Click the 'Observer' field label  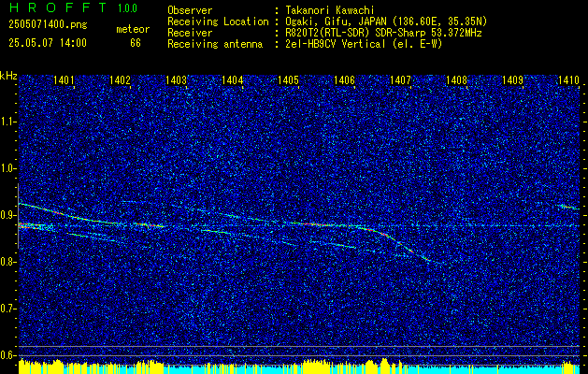pyautogui.click(x=190, y=10)
